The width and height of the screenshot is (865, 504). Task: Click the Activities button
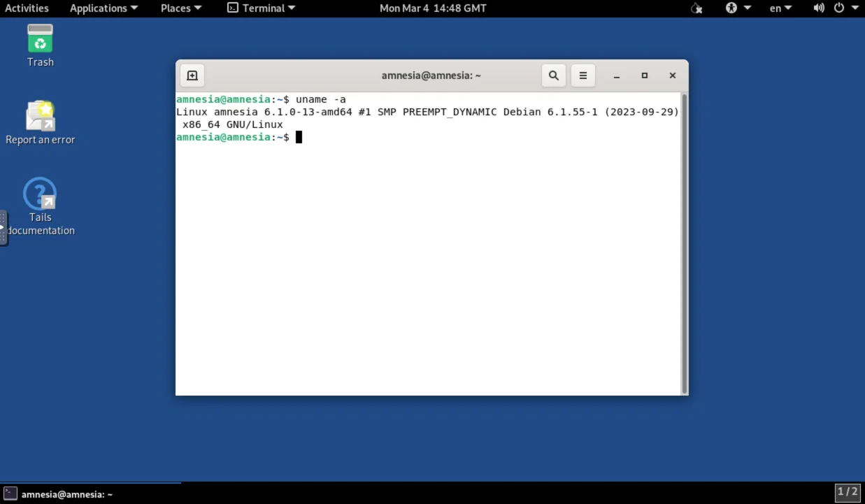27,8
